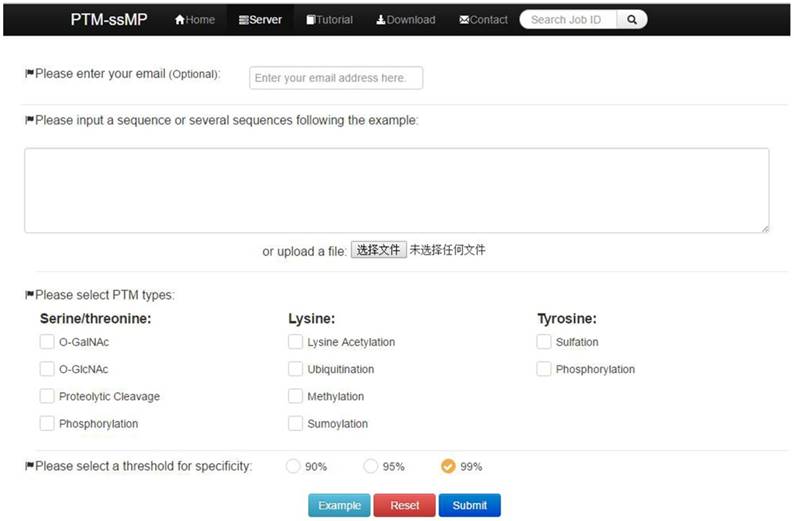Open the Contact page
Screen dimensions: 794x521
point(483,20)
